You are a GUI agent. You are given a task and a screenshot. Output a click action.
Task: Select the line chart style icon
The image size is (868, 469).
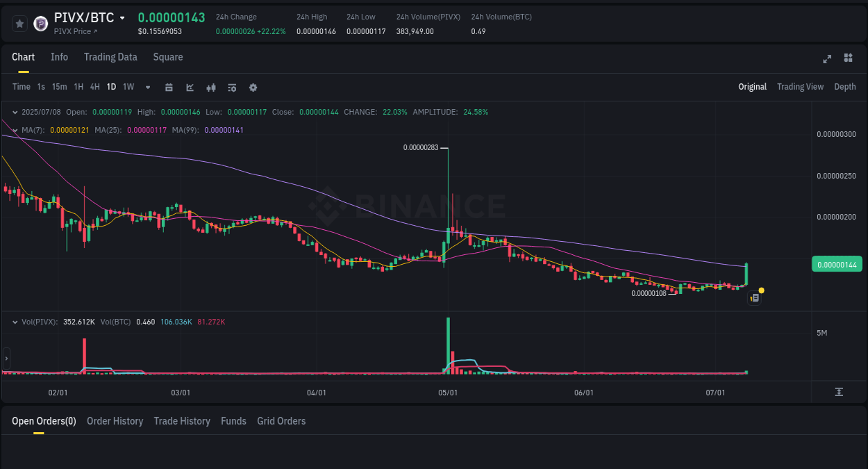click(190, 87)
